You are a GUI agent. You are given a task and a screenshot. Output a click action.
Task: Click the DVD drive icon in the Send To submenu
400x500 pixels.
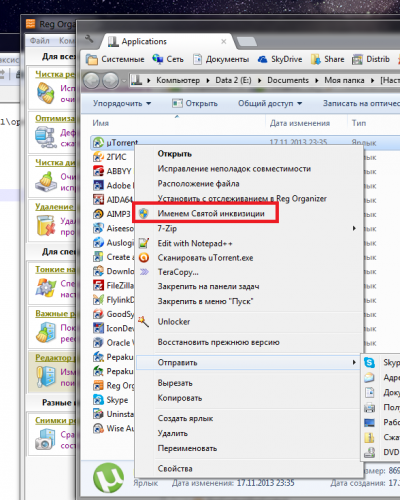tap(369, 452)
